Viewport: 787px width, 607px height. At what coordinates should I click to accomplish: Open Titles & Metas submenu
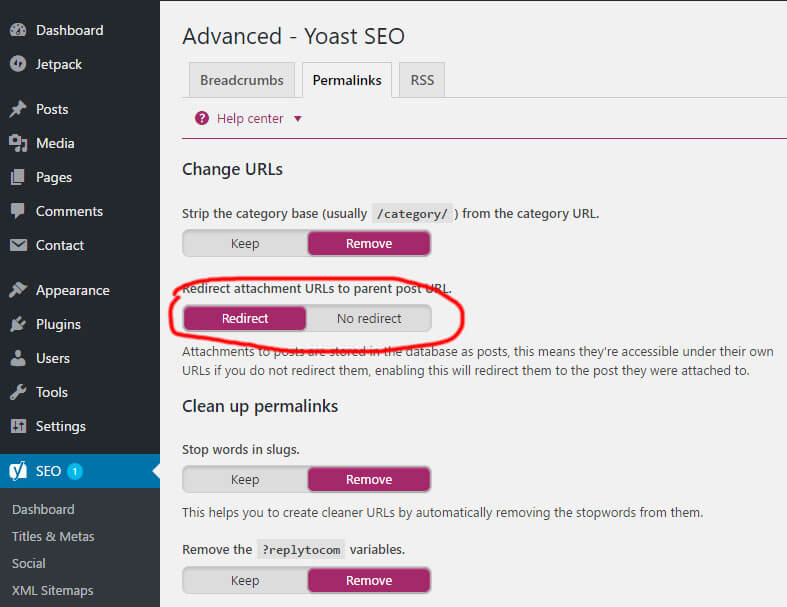coord(53,537)
